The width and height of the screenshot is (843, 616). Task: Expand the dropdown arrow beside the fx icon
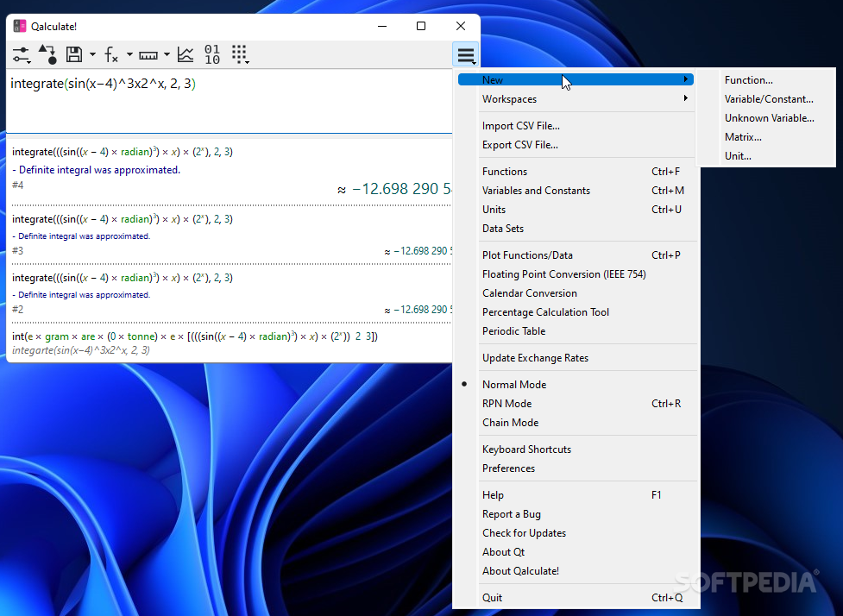pyautogui.click(x=129, y=54)
